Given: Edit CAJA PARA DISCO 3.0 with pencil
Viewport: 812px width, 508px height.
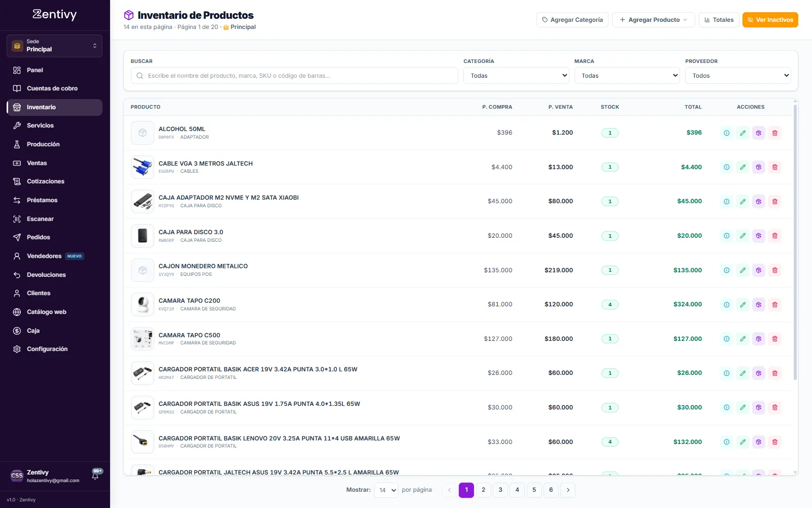Looking at the screenshot, I should pyautogui.click(x=742, y=236).
